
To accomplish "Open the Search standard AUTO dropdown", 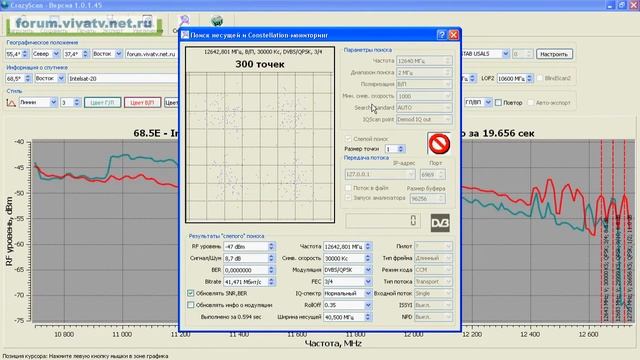I will click(448, 108).
